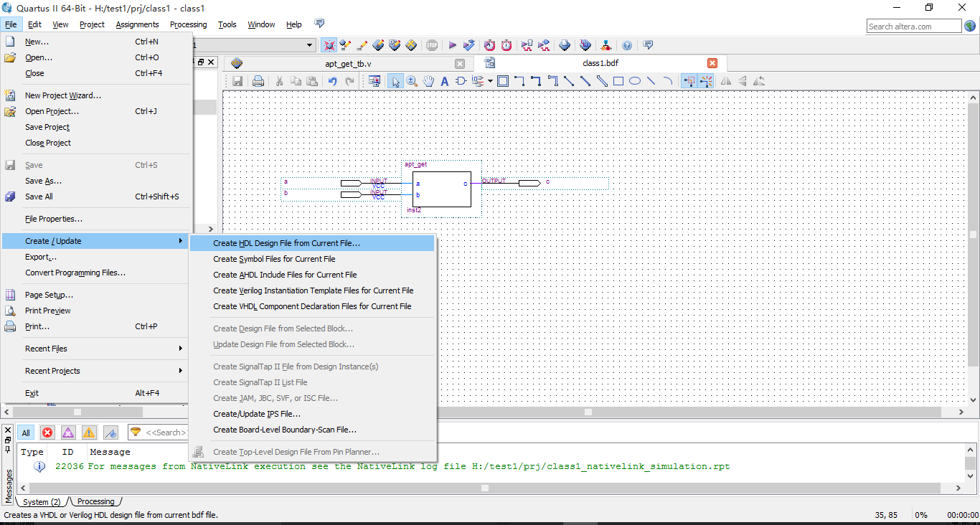Switch to the Processing messages tab
The image size is (980, 525).
pos(95,502)
